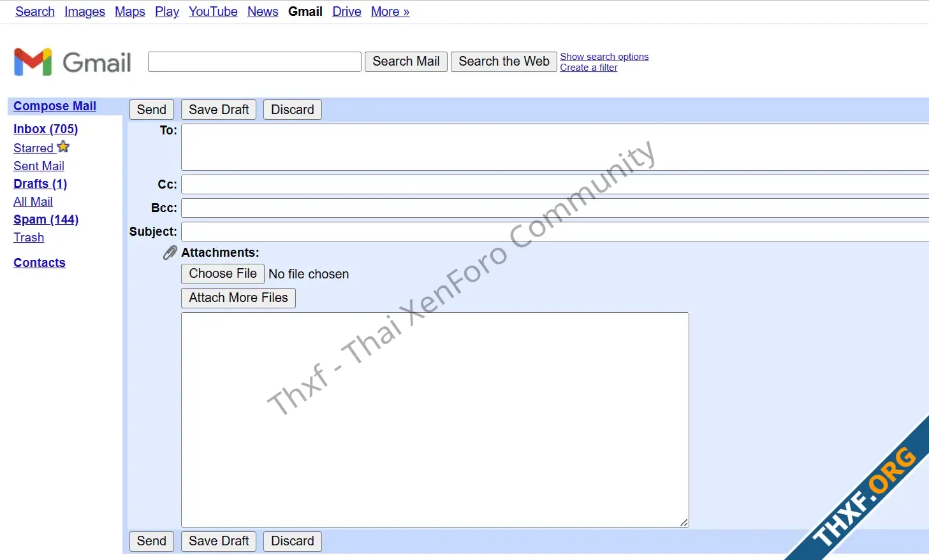Open Play from the top navigation
This screenshot has height=560, width=929.
tap(167, 11)
